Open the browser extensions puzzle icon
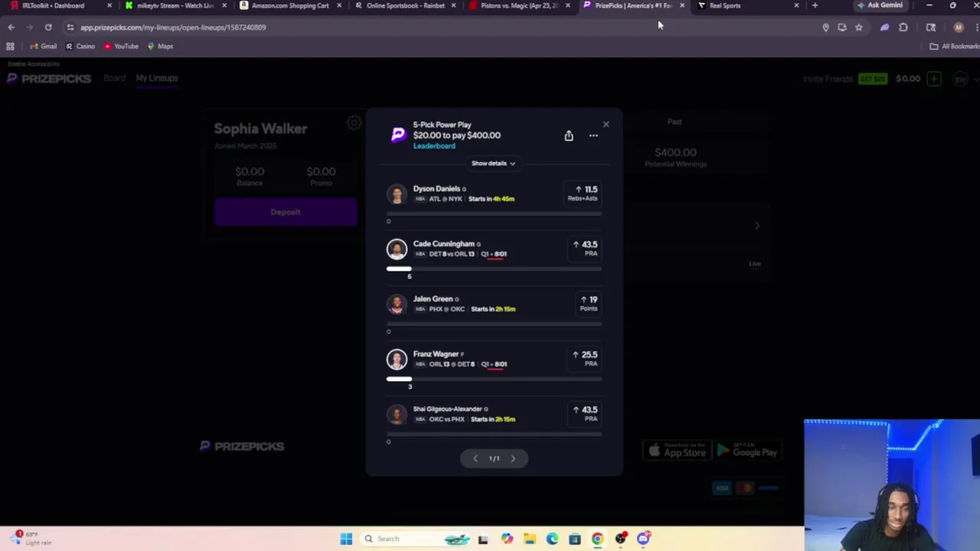 pyautogui.click(x=903, y=28)
